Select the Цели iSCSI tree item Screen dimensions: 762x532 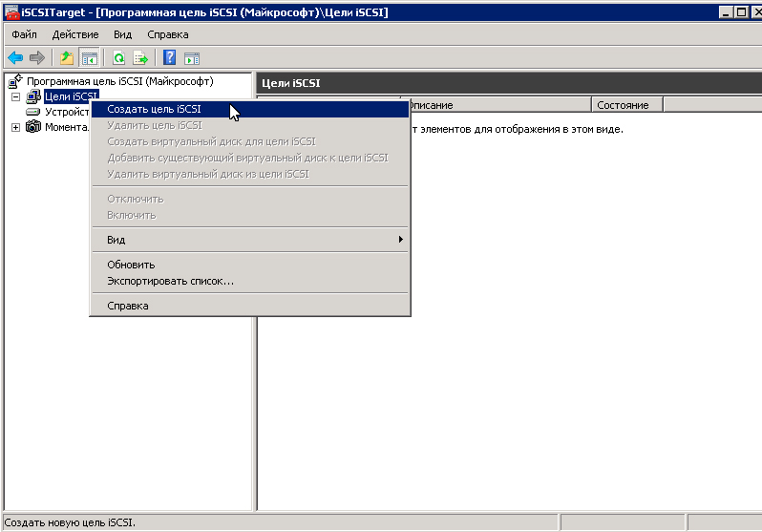click(x=71, y=96)
